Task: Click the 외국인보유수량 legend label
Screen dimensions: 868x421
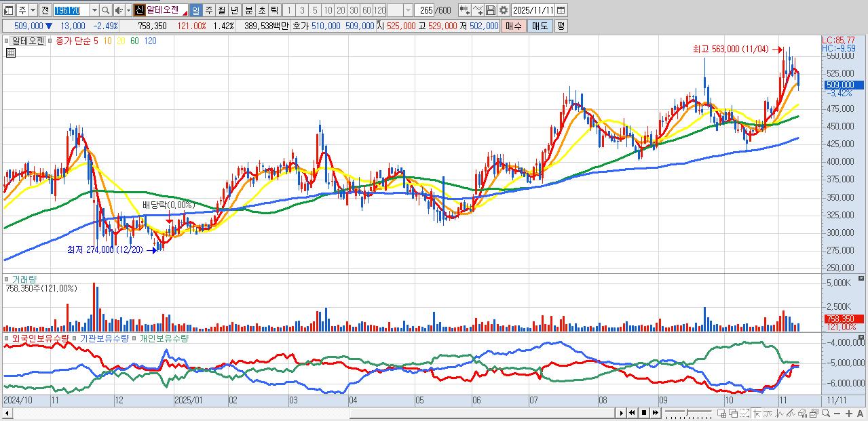Action: 40,338
